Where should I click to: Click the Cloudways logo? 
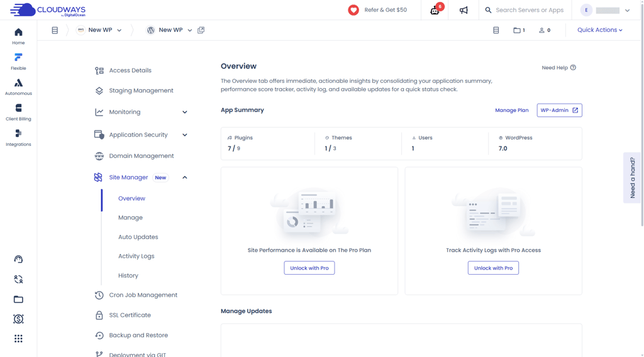coord(48,10)
